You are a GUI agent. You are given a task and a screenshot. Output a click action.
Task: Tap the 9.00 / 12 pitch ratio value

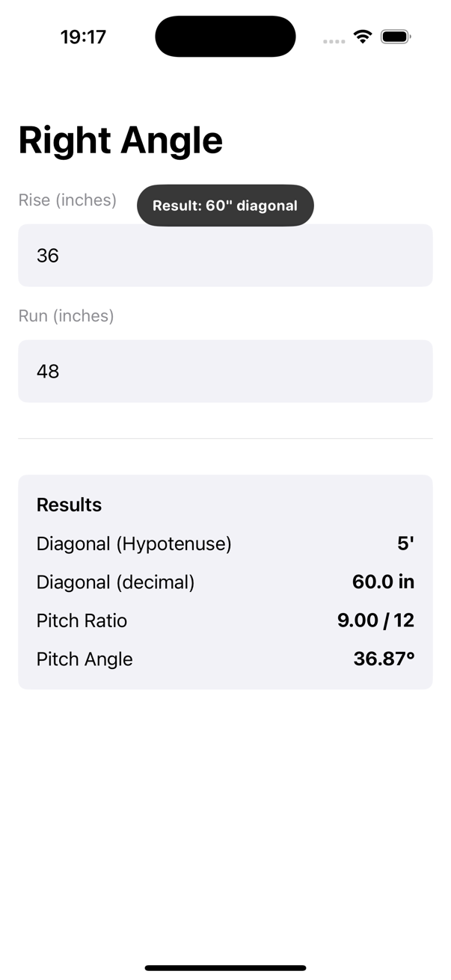pos(375,620)
